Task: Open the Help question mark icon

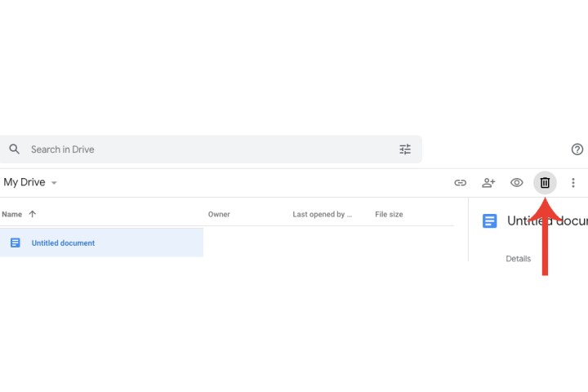Action: pyautogui.click(x=577, y=149)
